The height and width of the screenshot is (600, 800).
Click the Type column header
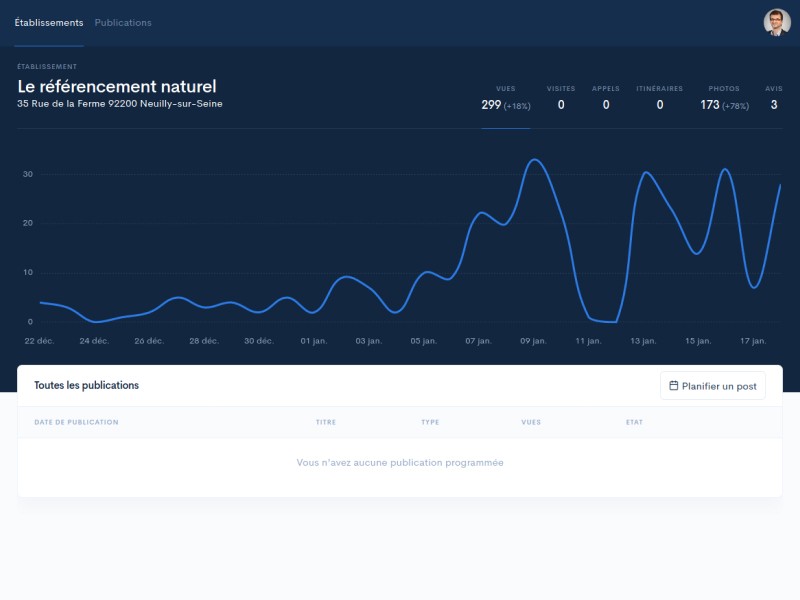point(430,422)
